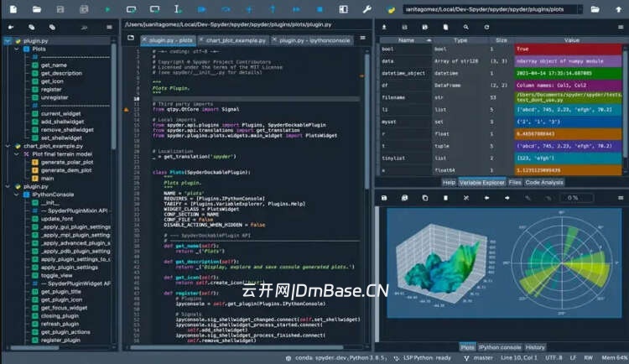The height and width of the screenshot is (364, 629).
Task: Remove the current plot with X icon
Action: point(465,198)
